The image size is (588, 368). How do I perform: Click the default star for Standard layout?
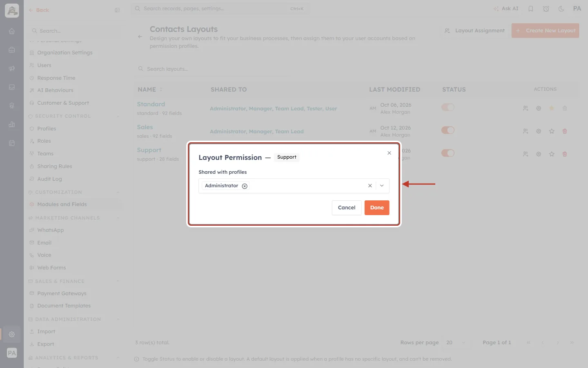[552, 108]
